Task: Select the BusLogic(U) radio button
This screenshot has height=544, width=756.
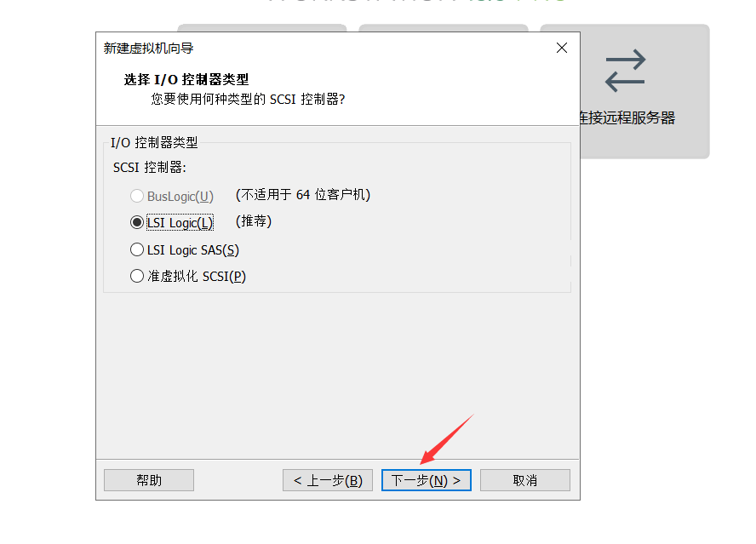Action: [137, 196]
